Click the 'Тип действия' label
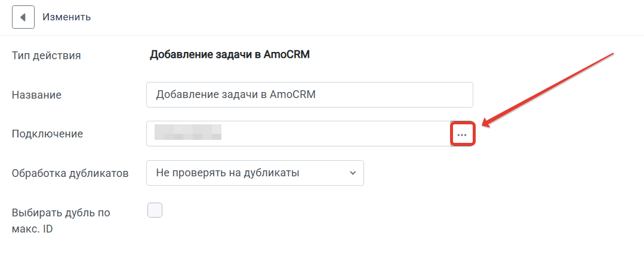The height and width of the screenshot is (257, 644). (47, 56)
